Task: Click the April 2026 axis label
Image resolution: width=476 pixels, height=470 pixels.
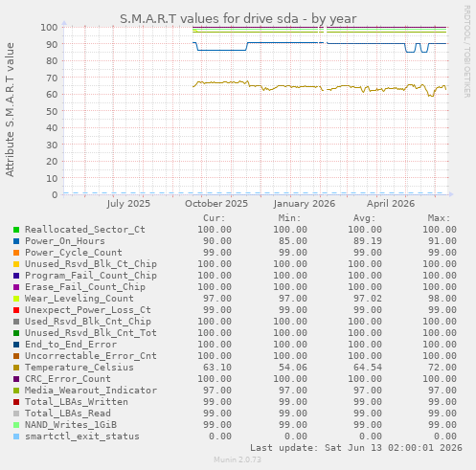Action: pyautogui.click(x=391, y=204)
